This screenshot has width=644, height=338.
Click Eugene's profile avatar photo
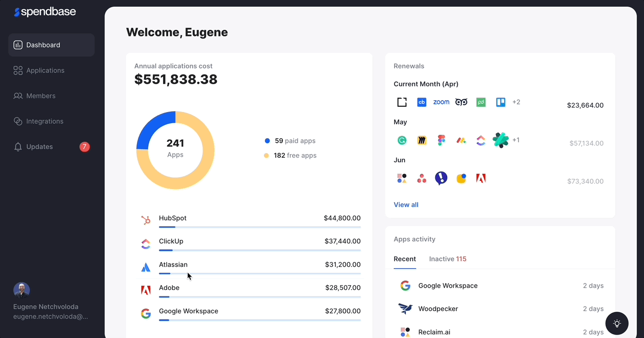pos(22,290)
